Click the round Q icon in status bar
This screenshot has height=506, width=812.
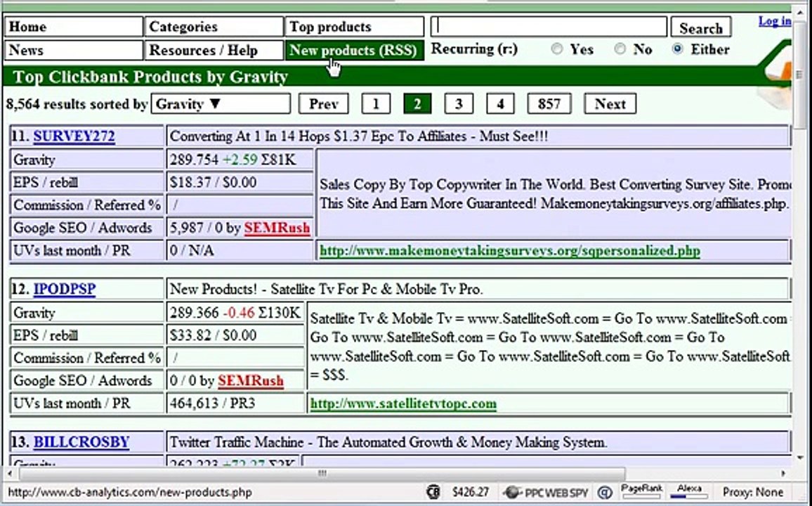tap(604, 492)
